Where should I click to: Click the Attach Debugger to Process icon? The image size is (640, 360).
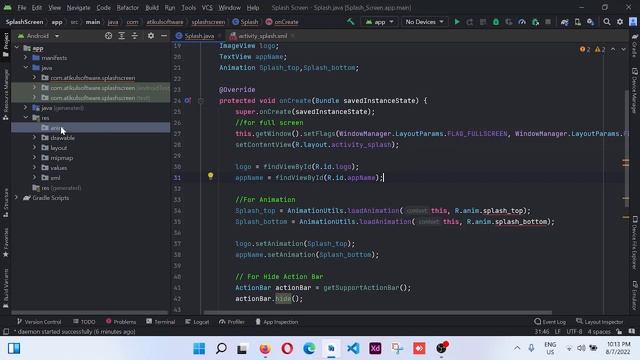tap(535, 22)
